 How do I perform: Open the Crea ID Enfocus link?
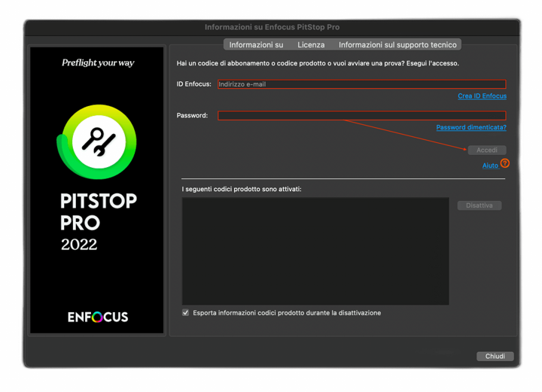click(482, 96)
